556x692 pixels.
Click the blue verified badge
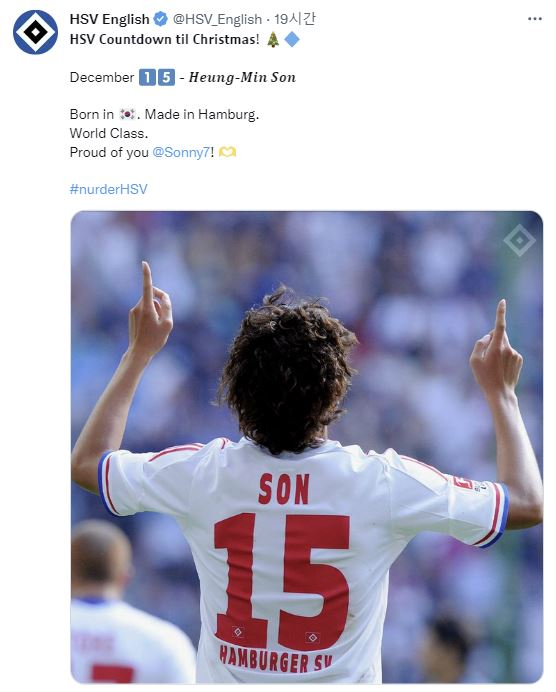pyautogui.click(x=161, y=19)
